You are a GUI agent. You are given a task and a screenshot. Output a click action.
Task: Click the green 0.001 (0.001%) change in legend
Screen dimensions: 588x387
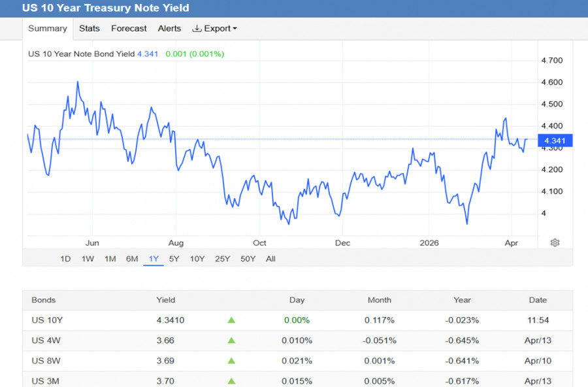195,54
